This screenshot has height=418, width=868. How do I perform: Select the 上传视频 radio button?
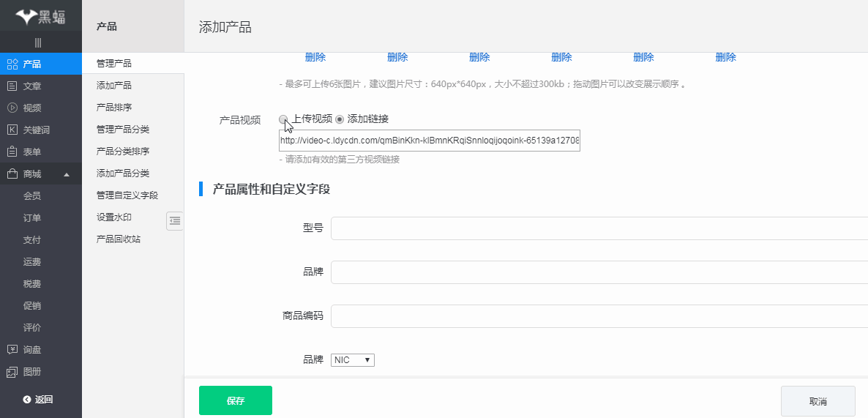pyautogui.click(x=284, y=119)
